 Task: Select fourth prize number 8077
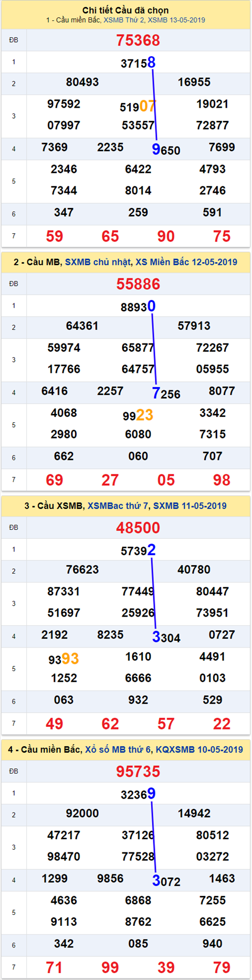222,391
